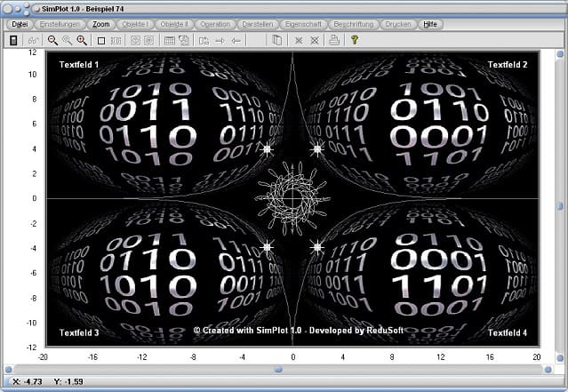Click the spirograph figure at plot origin

pos(292,198)
